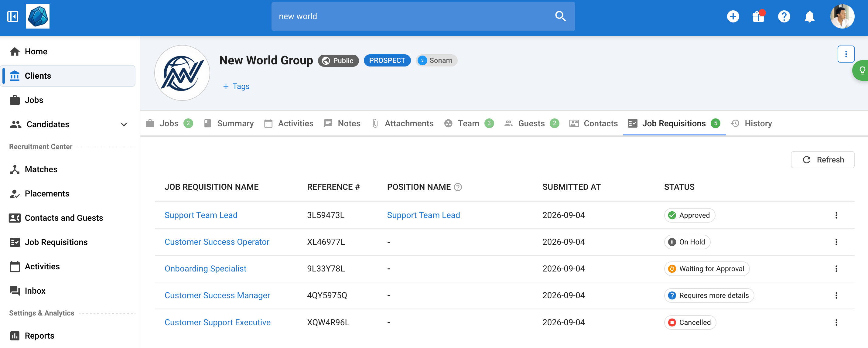Collapse the sidebar panel icon
868x348 pixels.
tap(13, 16)
